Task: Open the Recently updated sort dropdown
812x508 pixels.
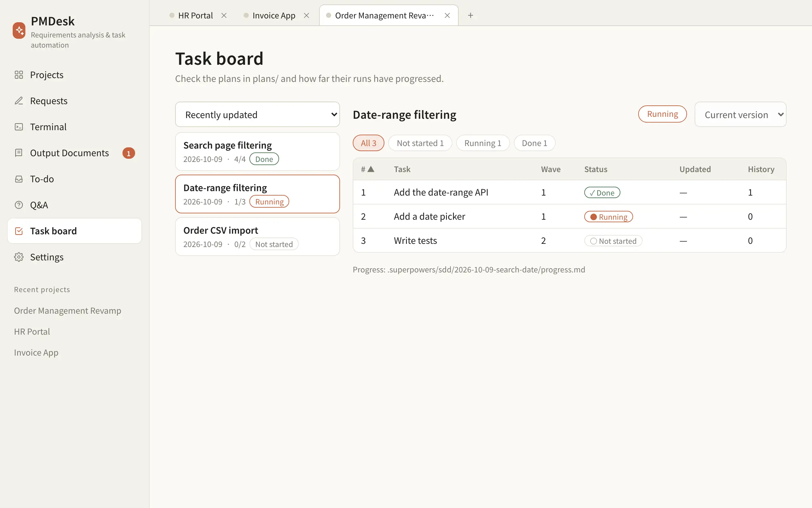Action: point(257,115)
